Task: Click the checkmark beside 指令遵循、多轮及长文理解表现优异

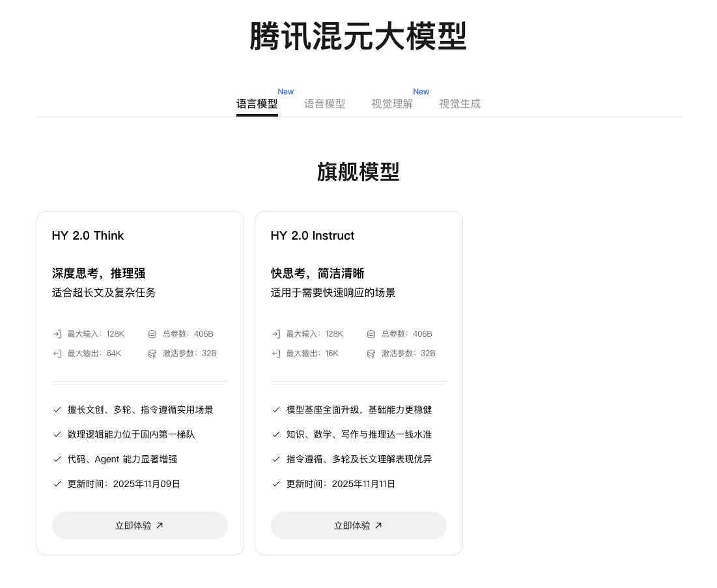Action: click(275, 459)
